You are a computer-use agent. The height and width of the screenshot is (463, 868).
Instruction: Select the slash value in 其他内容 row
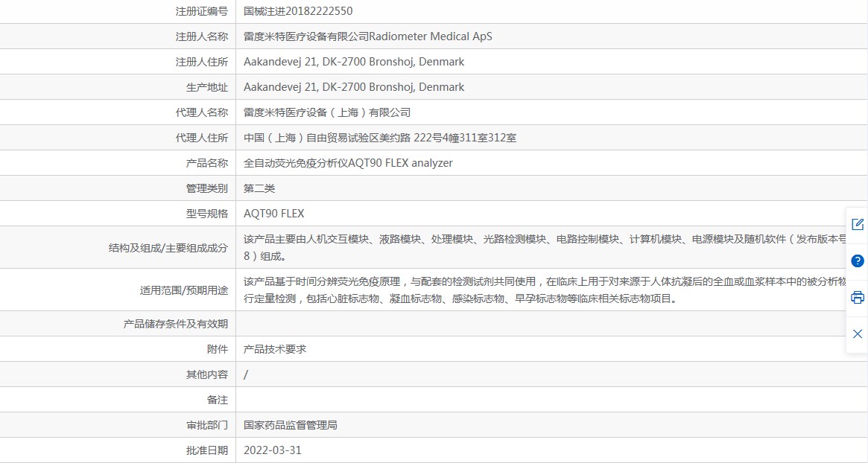246,374
